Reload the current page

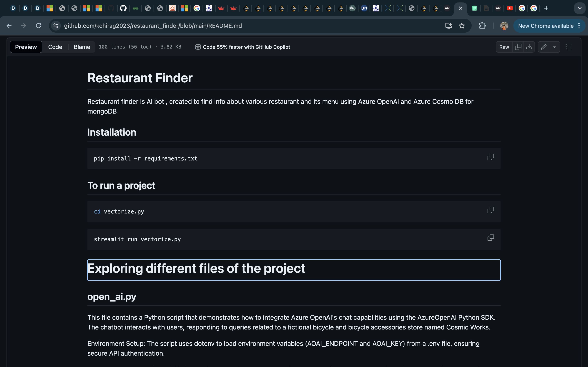(x=38, y=26)
